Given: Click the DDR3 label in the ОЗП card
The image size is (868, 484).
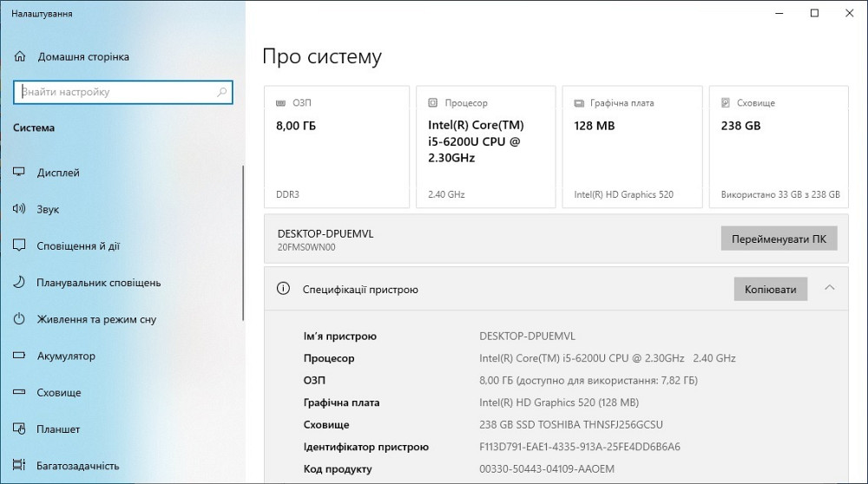Looking at the screenshot, I should click(287, 194).
